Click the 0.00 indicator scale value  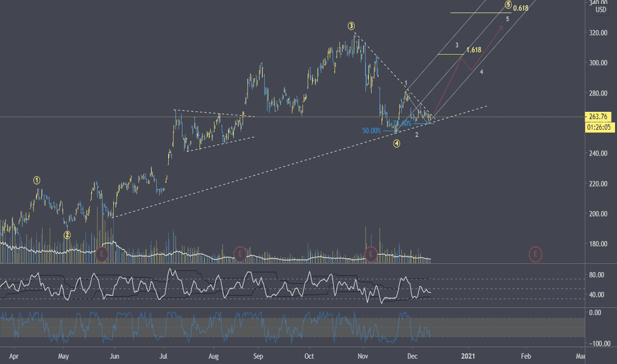[x=595, y=312]
